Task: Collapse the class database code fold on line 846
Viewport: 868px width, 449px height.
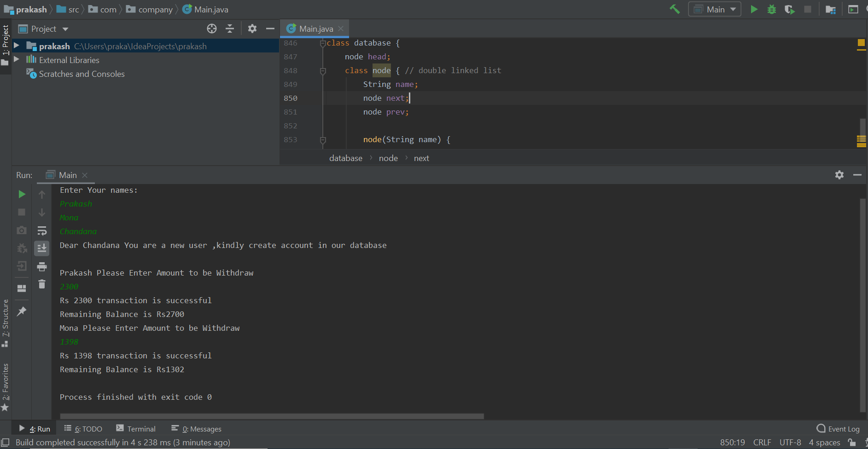Action: (322, 43)
